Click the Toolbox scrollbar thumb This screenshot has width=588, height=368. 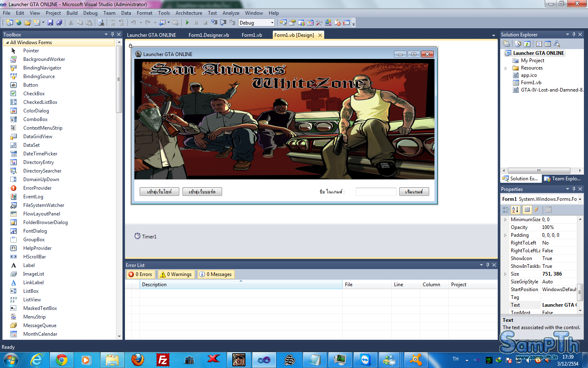click(x=119, y=79)
